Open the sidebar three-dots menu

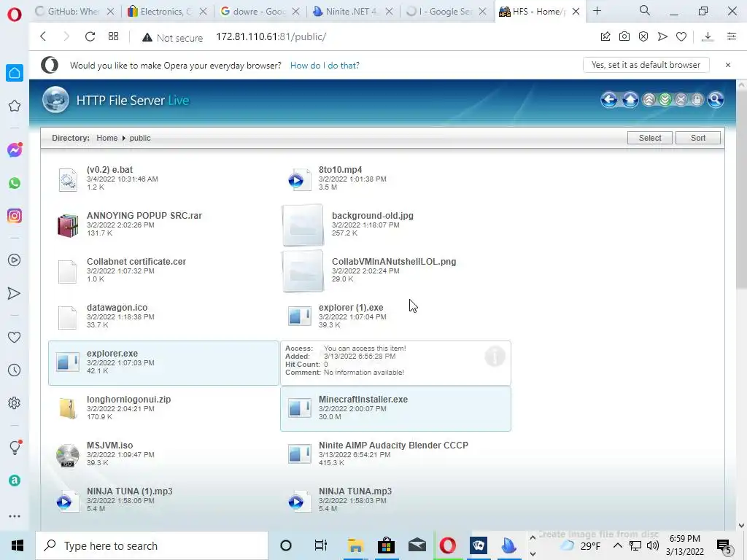[15, 516]
